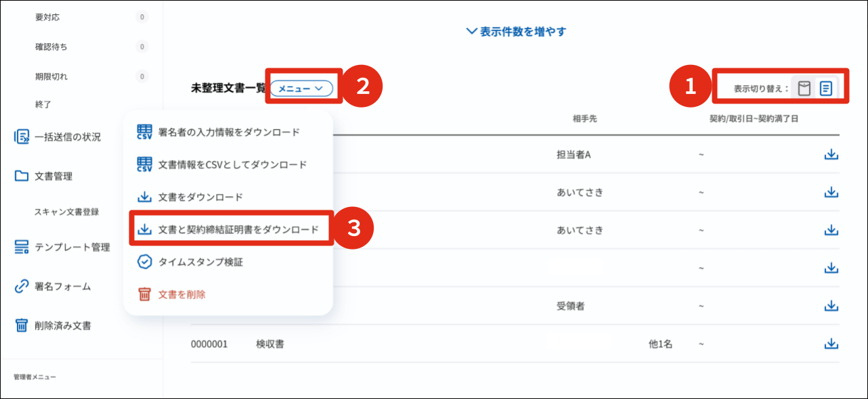Expand the メニュー dropdown
Viewport: 868px width, 399px height.
pos(301,89)
